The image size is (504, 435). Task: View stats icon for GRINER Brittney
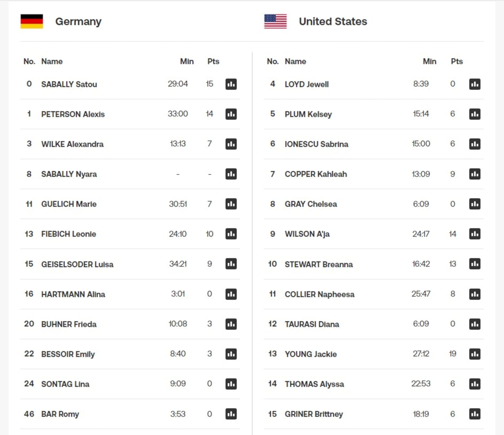click(475, 414)
